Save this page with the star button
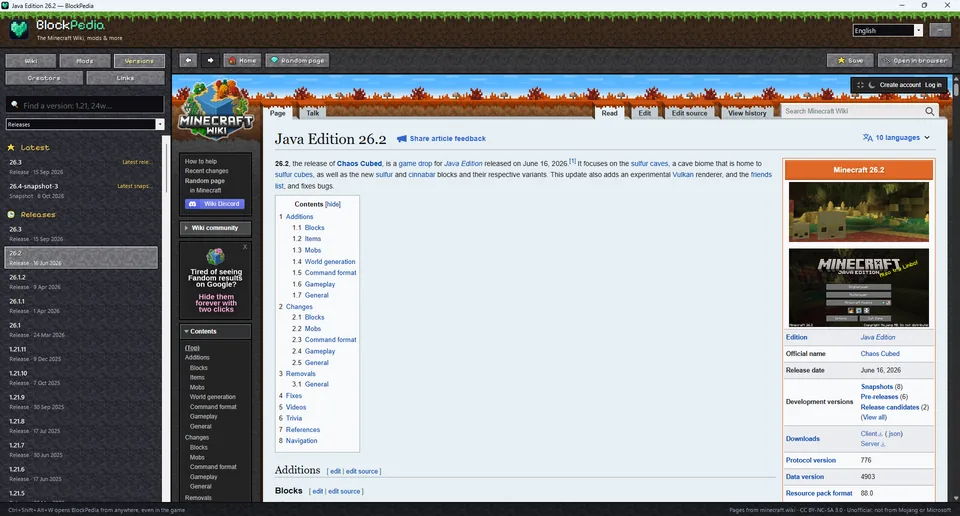This screenshot has width=960, height=516. (x=850, y=61)
